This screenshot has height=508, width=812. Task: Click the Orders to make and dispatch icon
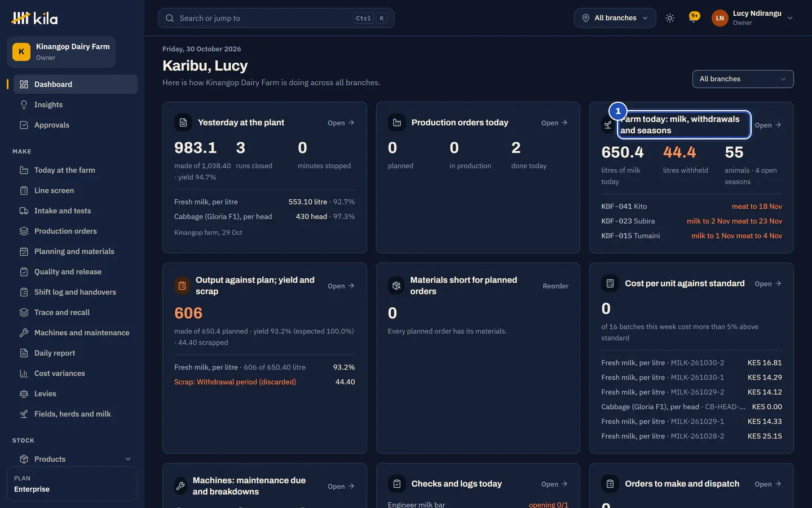610,484
